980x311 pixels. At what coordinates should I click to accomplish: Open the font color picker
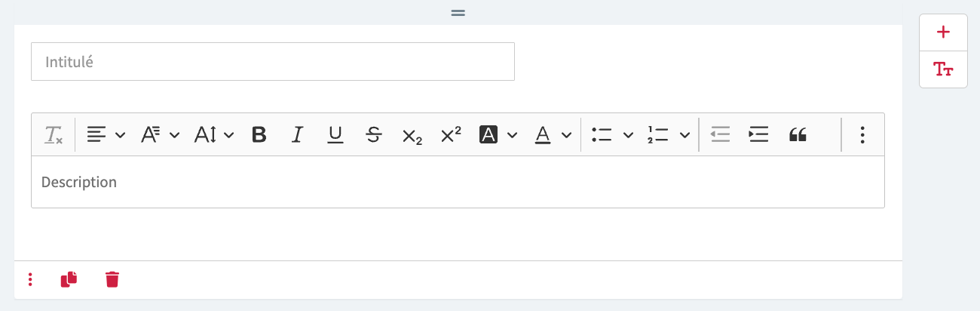pyautogui.click(x=553, y=135)
